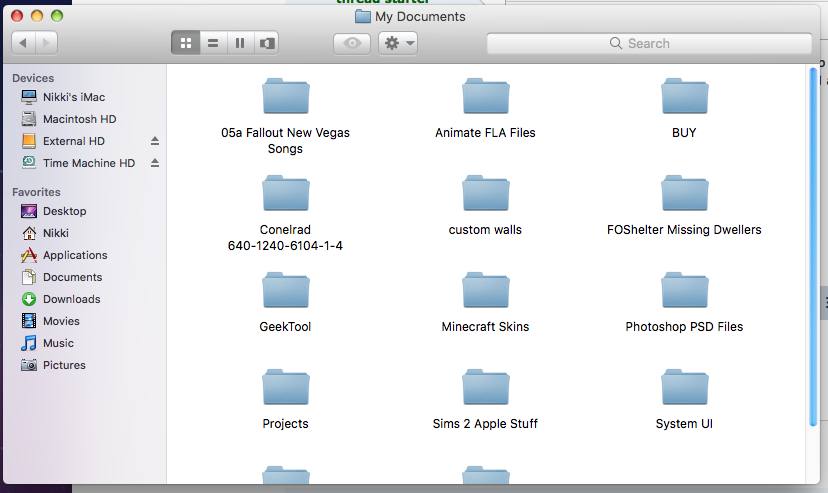The height and width of the screenshot is (493, 828).
Task: Click the 'Photoshop PSD Files' name label
Action: click(684, 327)
